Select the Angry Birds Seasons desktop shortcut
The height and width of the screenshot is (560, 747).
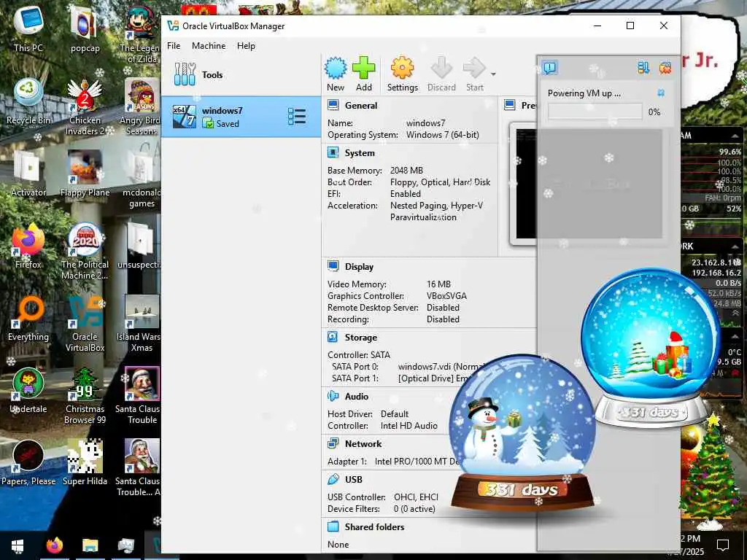pos(142,107)
